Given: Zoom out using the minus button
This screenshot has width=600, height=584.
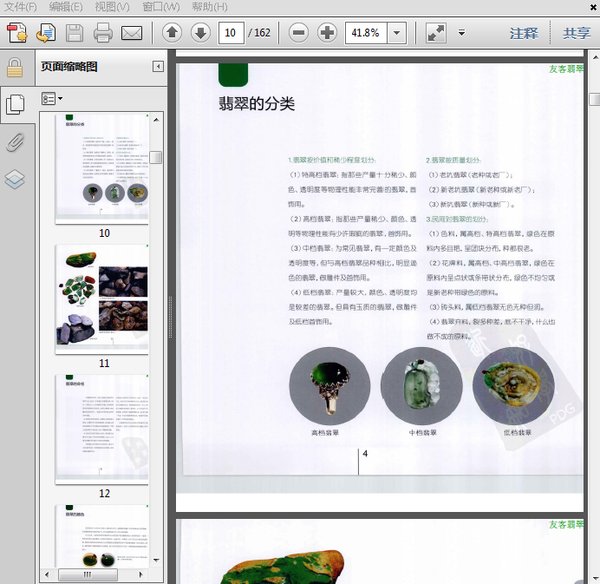Looking at the screenshot, I should (x=298, y=33).
